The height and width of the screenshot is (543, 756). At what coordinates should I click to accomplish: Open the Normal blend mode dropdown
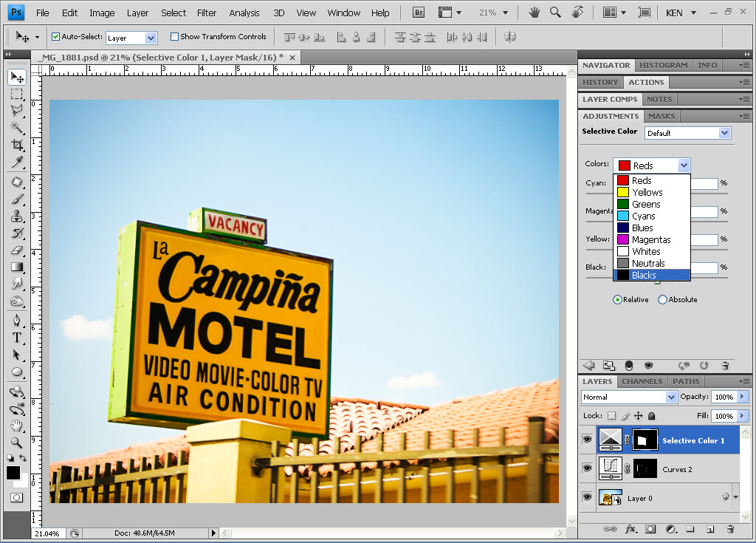[x=671, y=397]
